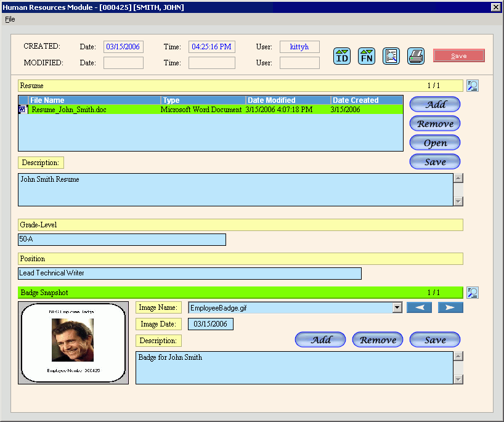Click the Grade-Level input field
Image resolution: width=504 pixels, height=422 pixels.
(x=122, y=240)
